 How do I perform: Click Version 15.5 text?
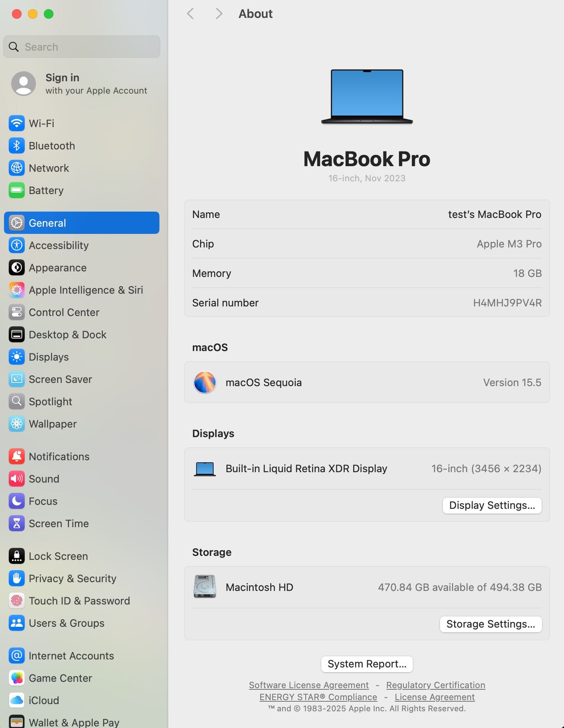(x=512, y=383)
